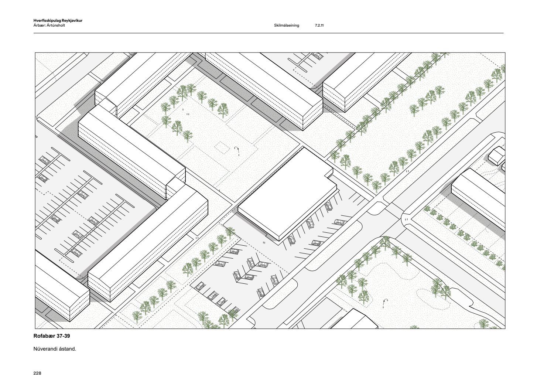Click the page number 228
554x392 pixels.
point(37,373)
